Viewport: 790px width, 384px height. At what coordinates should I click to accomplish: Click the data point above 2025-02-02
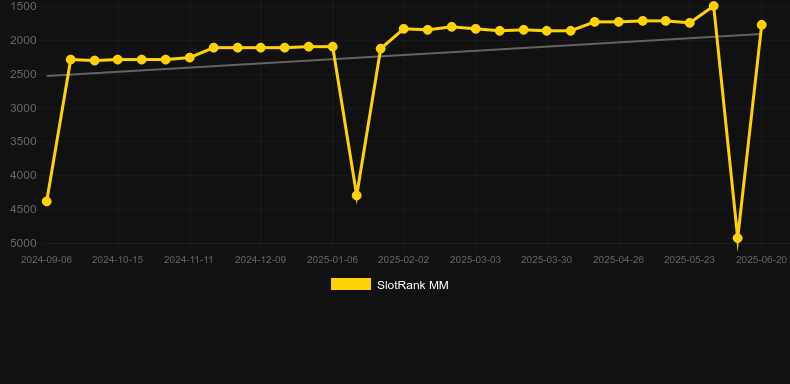(x=404, y=29)
